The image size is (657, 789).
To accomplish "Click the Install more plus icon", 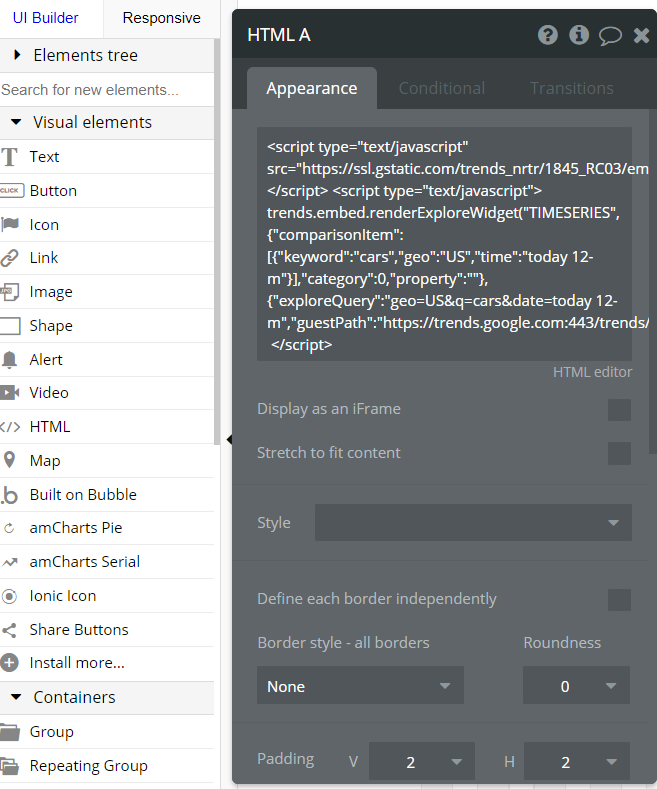I will pyautogui.click(x=10, y=663).
